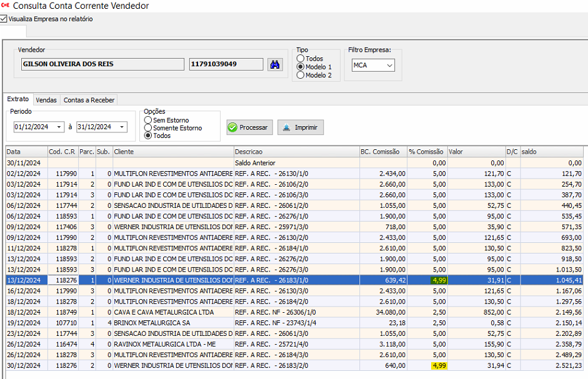Click the green checkmark Processar icon
The width and height of the screenshot is (588, 379).
[232, 127]
